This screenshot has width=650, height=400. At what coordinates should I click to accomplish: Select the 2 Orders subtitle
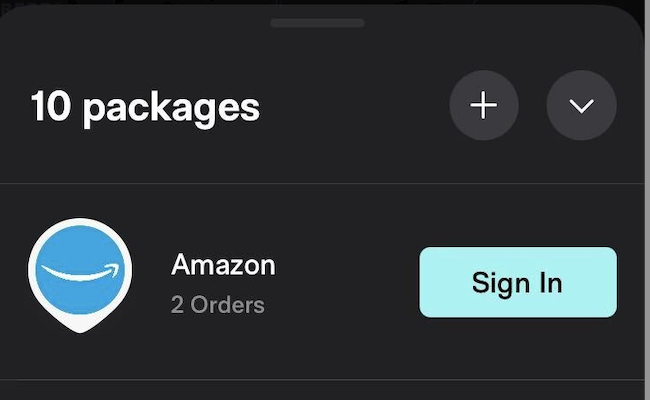click(x=218, y=305)
